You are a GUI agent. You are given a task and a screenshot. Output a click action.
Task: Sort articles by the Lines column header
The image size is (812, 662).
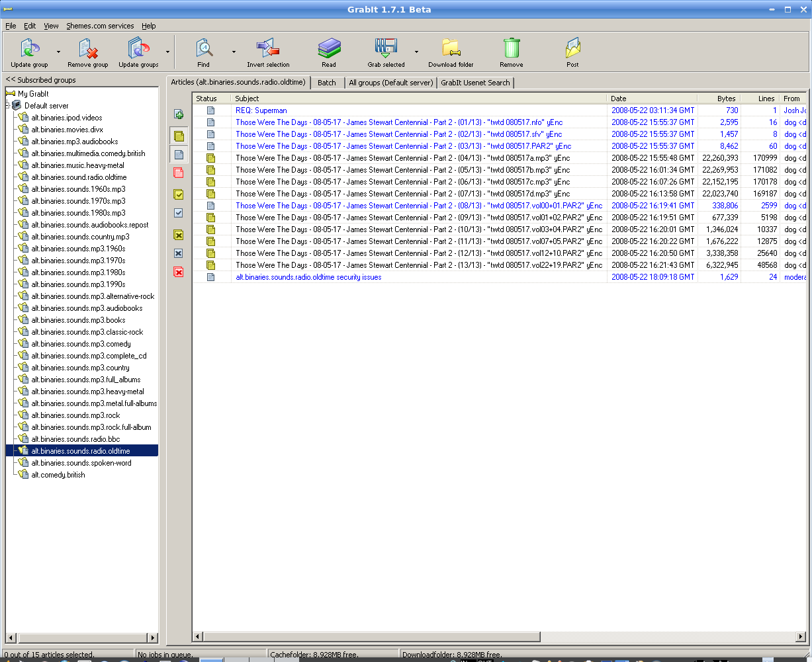[x=760, y=99]
